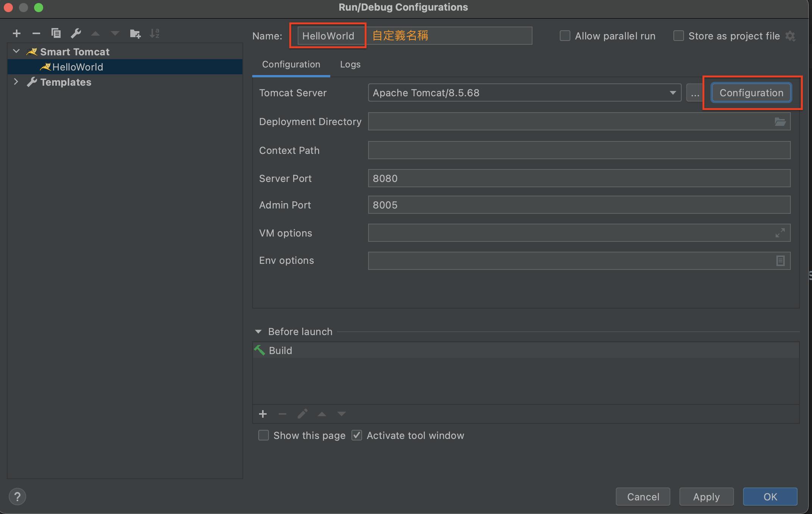
Task: Switch to the Logs tab
Action: 350,64
